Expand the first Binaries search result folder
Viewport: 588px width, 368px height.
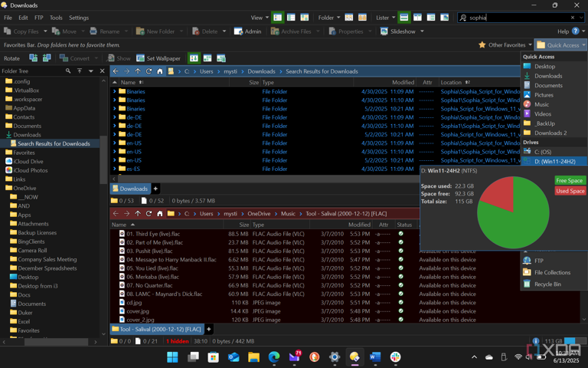115,91
